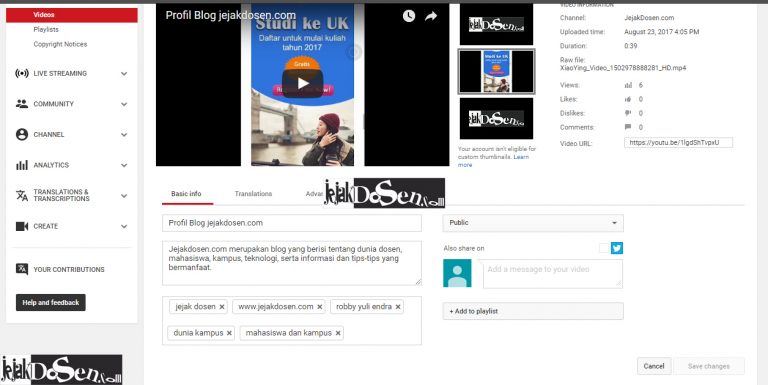Play the Profil Blog video preview
Screen dimensions: 768x385
(303, 83)
